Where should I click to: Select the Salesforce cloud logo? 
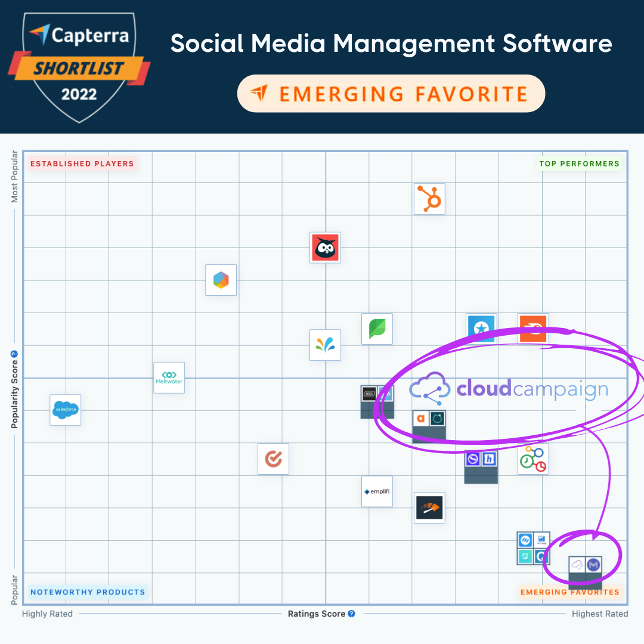(66, 410)
